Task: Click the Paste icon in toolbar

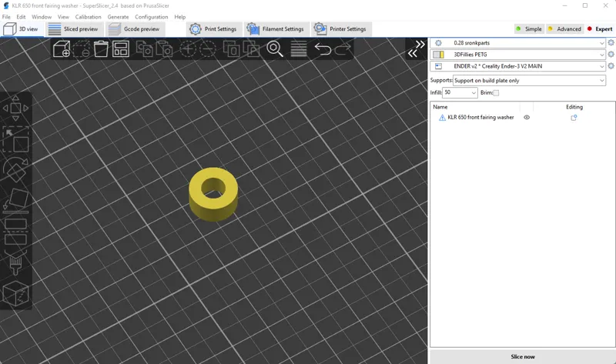Action: (164, 49)
